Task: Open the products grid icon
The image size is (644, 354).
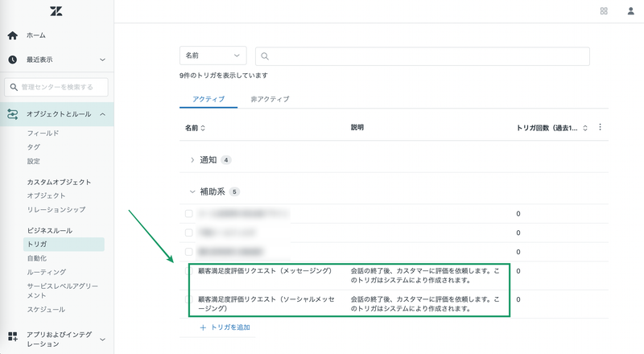Action: click(604, 11)
